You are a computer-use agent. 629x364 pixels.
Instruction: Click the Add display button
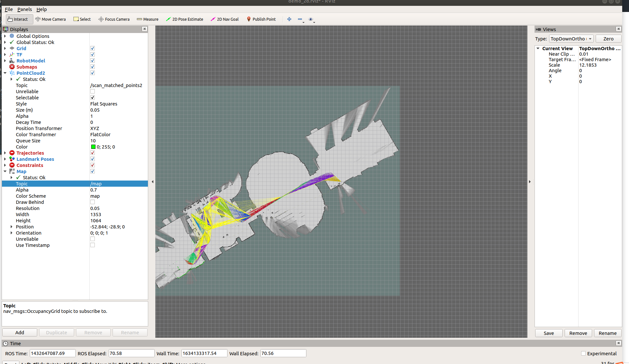tap(20, 333)
